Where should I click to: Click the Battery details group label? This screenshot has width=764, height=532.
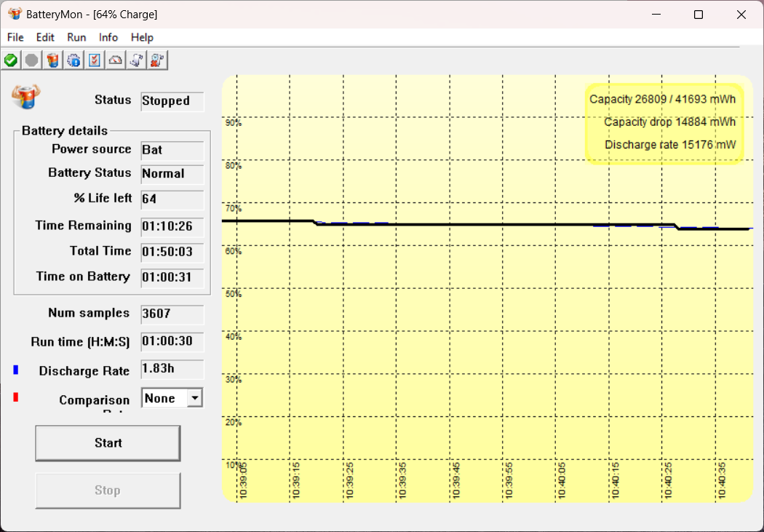[x=64, y=130]
